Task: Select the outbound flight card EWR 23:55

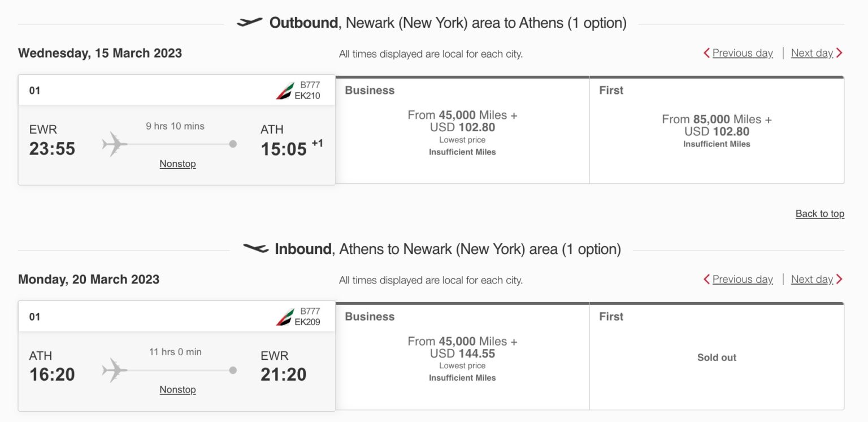Action: tap(177, 130)
